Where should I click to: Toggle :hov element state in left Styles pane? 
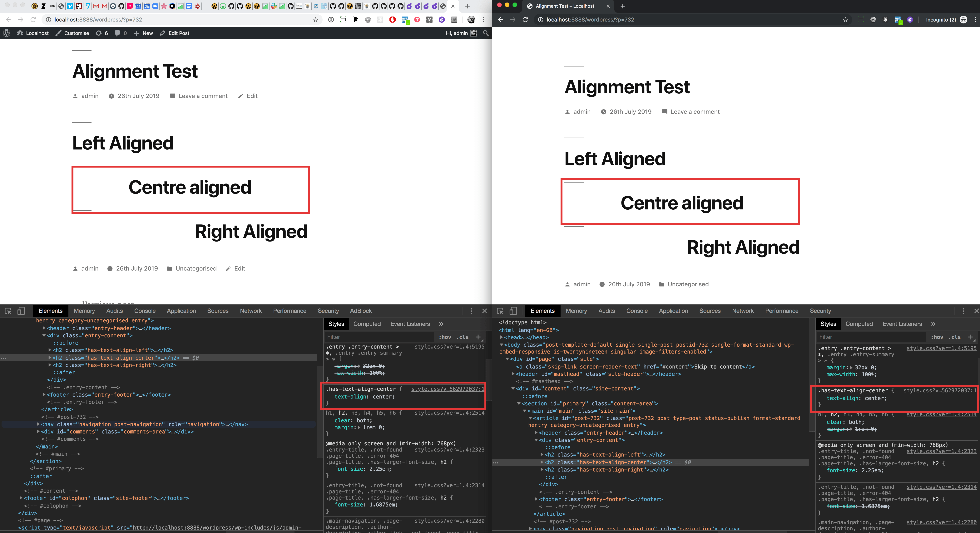pyautogui.click(x=445, y=337)
